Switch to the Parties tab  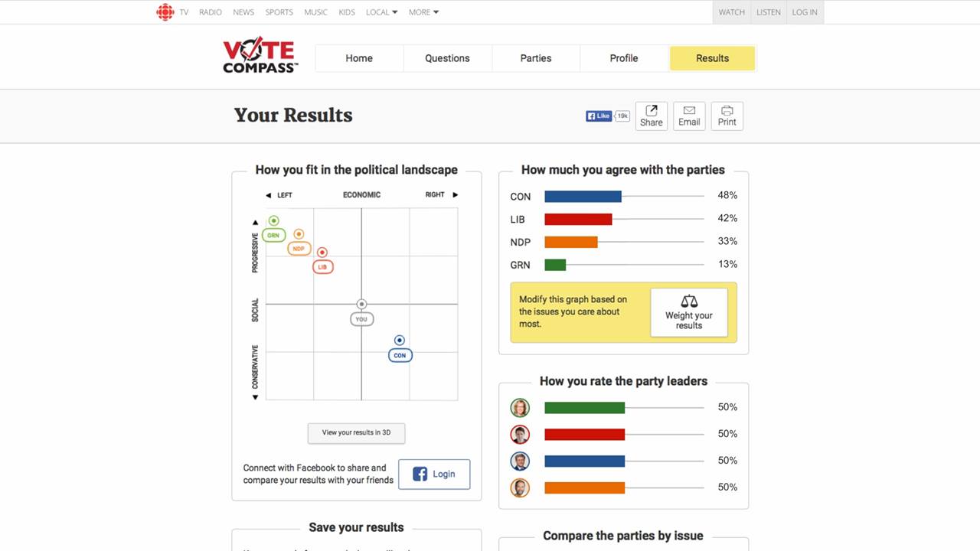click(536, 58)
